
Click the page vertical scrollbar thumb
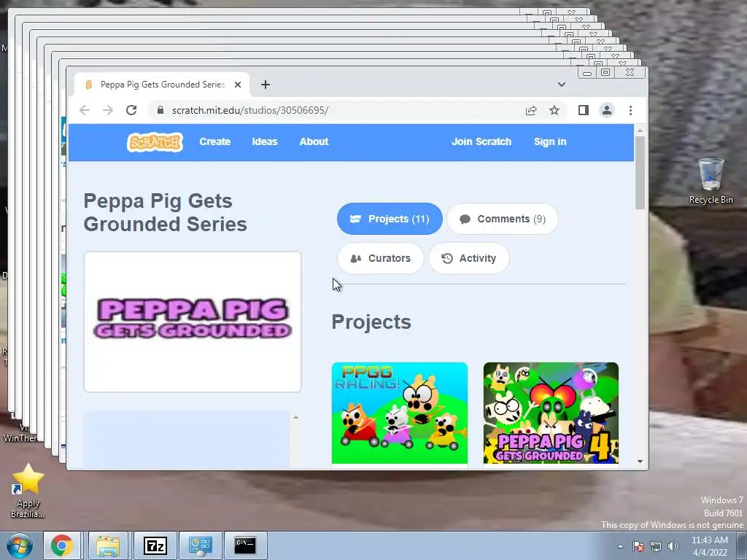(x=640, y=173)
